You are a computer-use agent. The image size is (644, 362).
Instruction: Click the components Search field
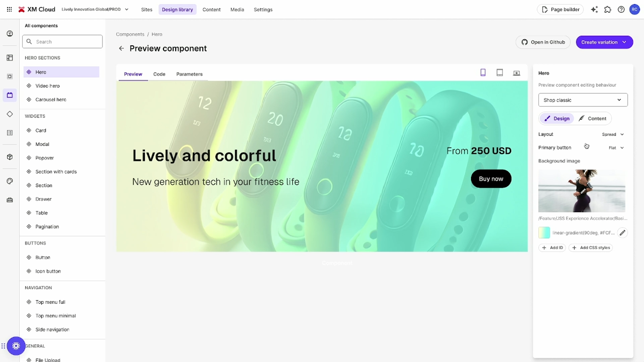[62, 42]
